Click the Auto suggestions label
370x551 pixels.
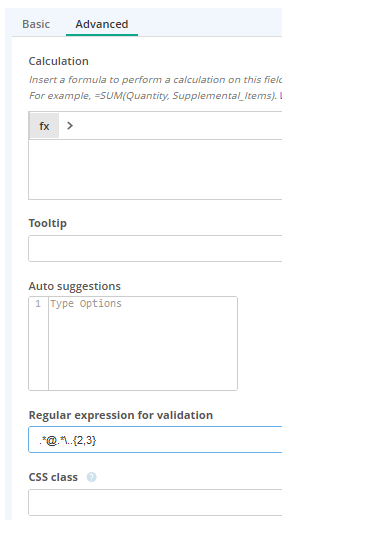pos(74,286)
